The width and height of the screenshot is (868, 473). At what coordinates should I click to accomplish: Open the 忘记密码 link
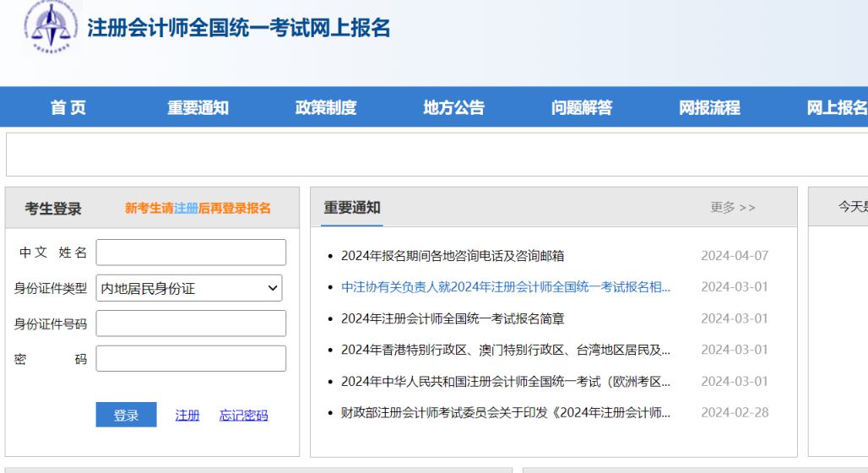[243, 416]
